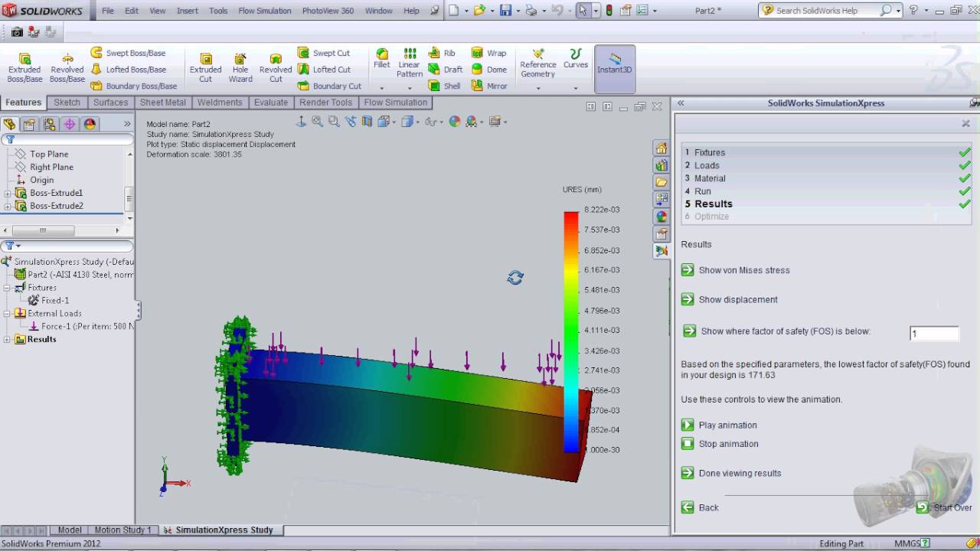The width and height of the screenshot is (980, 551).
Task: Select the Fixtures step in wizard list
Action: tap(827, 152)
